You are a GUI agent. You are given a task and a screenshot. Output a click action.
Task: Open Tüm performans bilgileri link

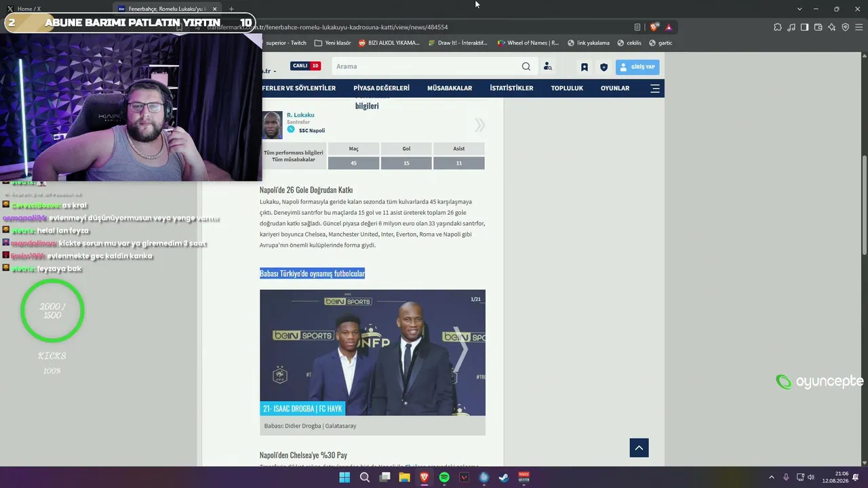click(x=294, y=152)
